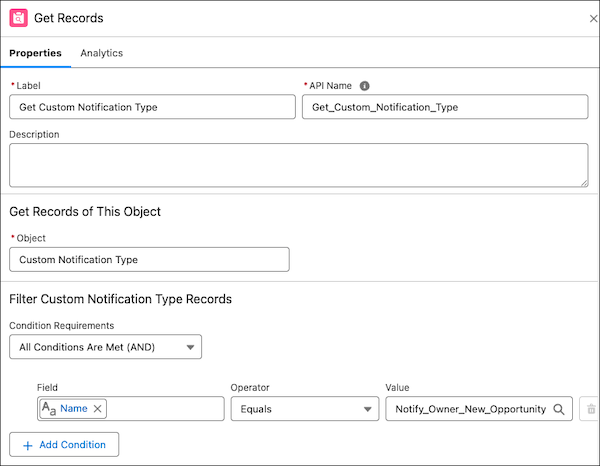This screenshot has width=600, height=466.
Task: Open the Condition Requirements dropdown
Action: pyautogui.click(x=105, y=347)
